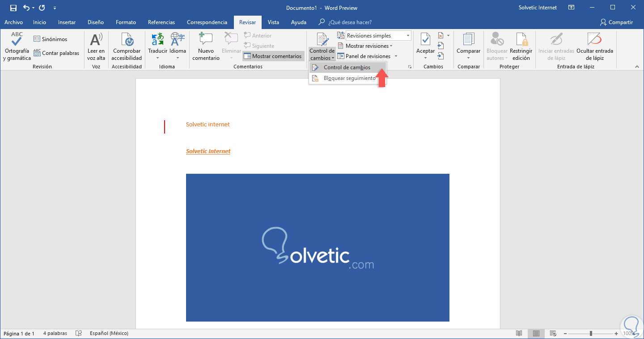The image size is (644, 339).
Task: Add a Nuevo comentario
Action: 206,47
